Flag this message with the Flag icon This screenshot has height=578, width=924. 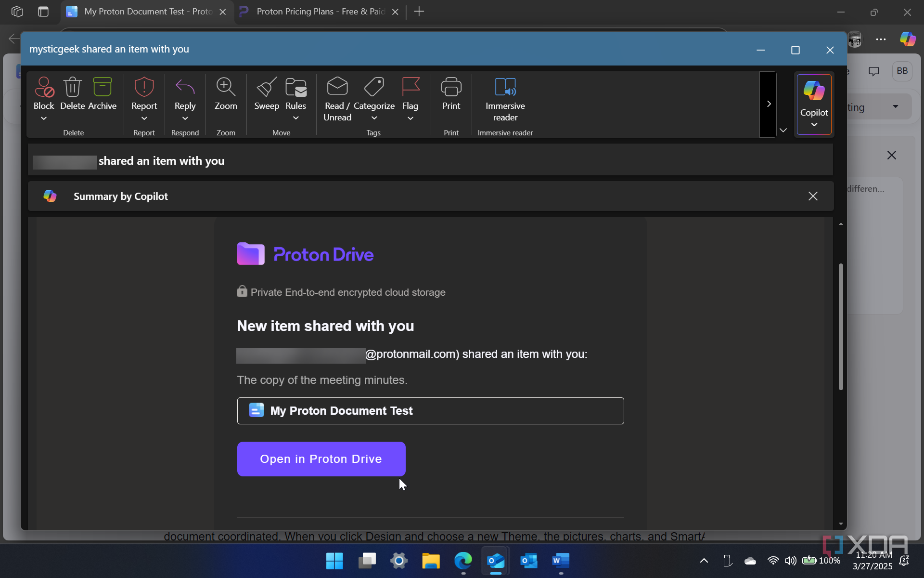[x=411, y=87]
